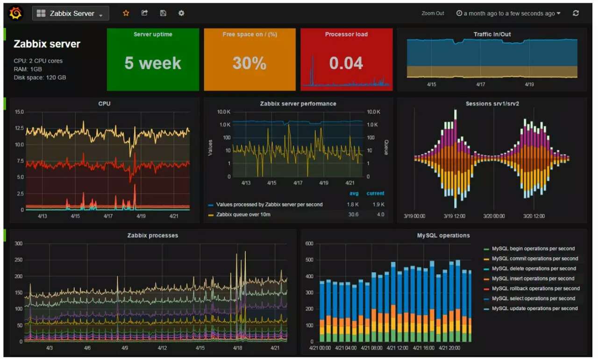Open the Zabbix processes panel title

(153, 235)
